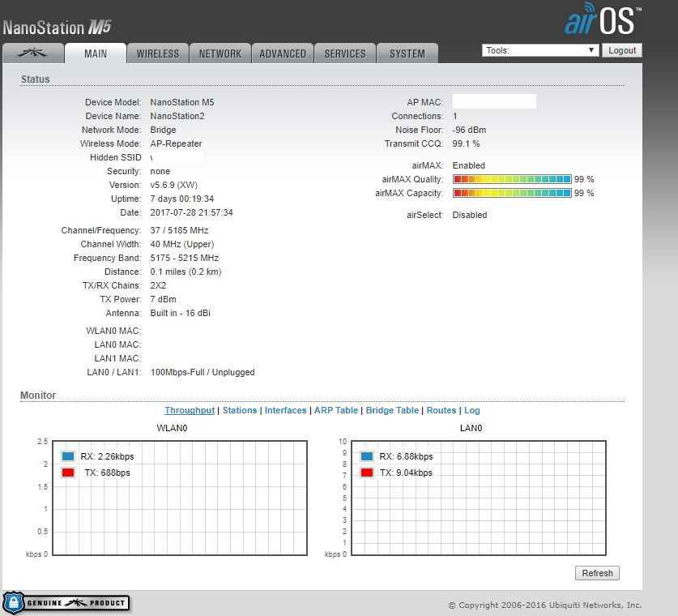Show the Stations monitor link
This screenshot has height=616, width=678.
pyautogui.click(x=240, y=410)
